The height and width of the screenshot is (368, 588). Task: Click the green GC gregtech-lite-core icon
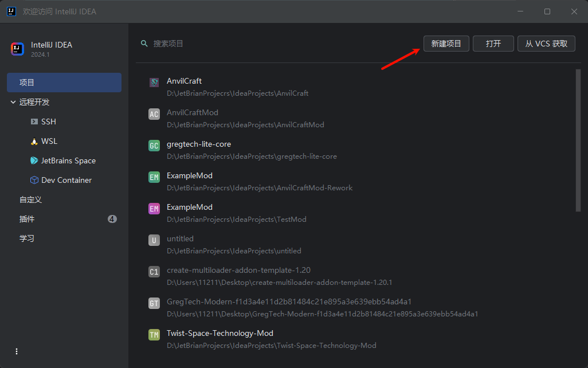[x=154, y=146]
